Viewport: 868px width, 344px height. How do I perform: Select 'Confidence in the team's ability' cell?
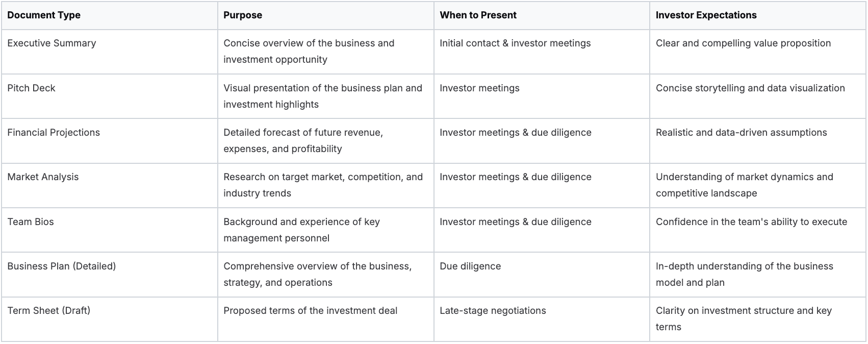click(x=751, y=222)
